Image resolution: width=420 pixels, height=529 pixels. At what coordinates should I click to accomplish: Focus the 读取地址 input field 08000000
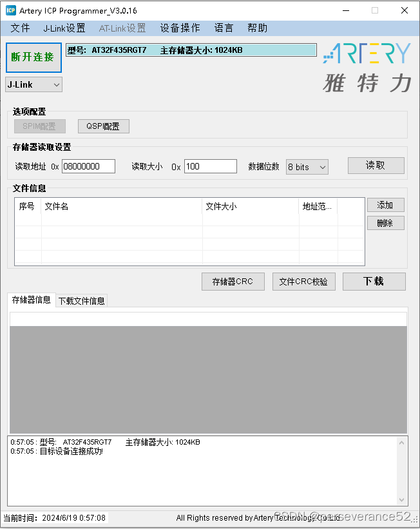(88, 166)
